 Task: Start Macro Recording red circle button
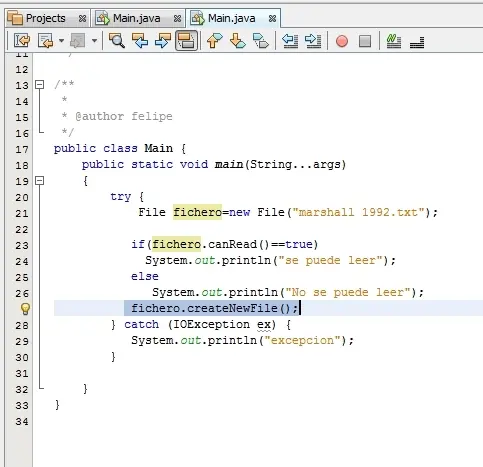[x=342, y=41]
